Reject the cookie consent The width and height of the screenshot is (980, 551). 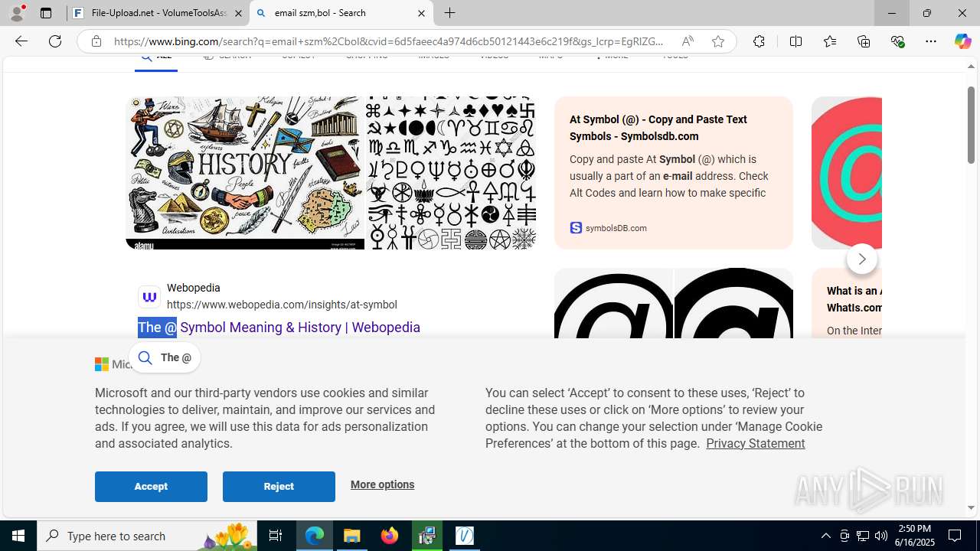(x=279, y=487)
